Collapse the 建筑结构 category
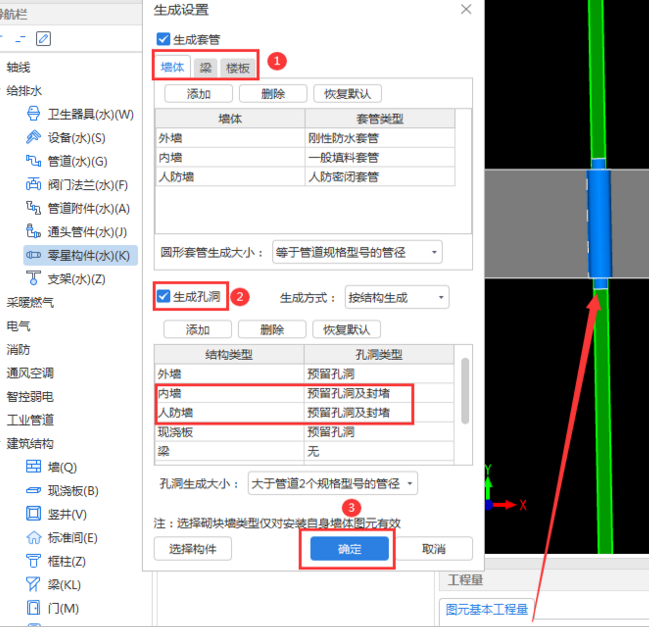 tap(30, 443)
